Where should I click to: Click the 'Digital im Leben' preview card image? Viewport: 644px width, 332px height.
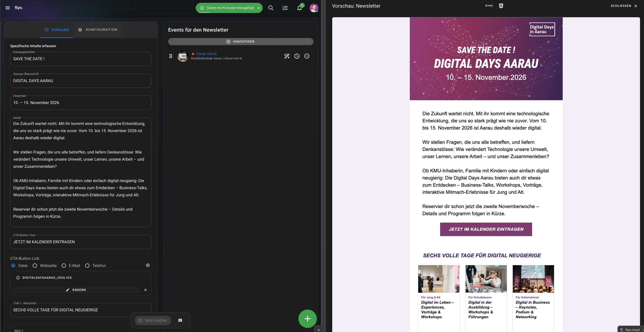click(x=439, y=279)
